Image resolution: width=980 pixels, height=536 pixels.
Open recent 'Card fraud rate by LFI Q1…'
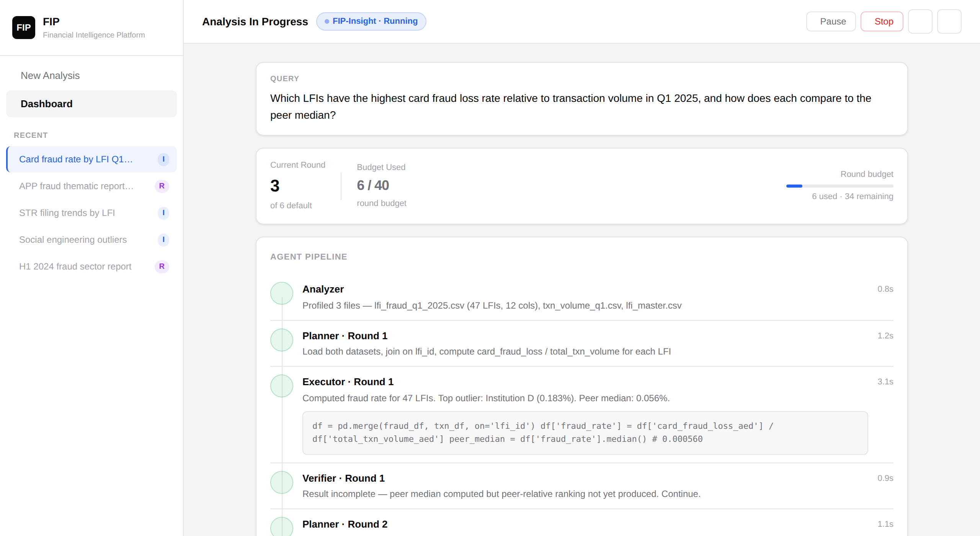91,159
